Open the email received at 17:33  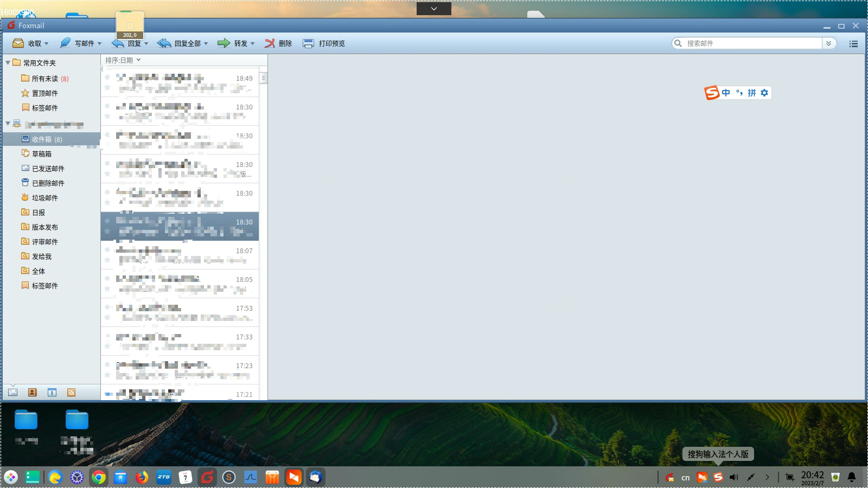[x=180, y=341]
